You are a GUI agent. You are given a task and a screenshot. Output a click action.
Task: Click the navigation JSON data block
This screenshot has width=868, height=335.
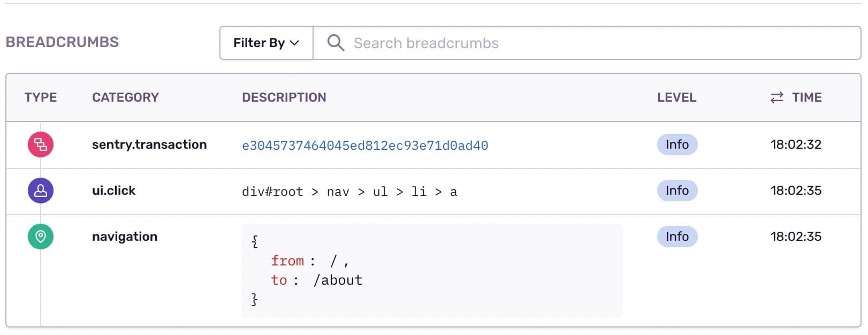coord(432,271)
